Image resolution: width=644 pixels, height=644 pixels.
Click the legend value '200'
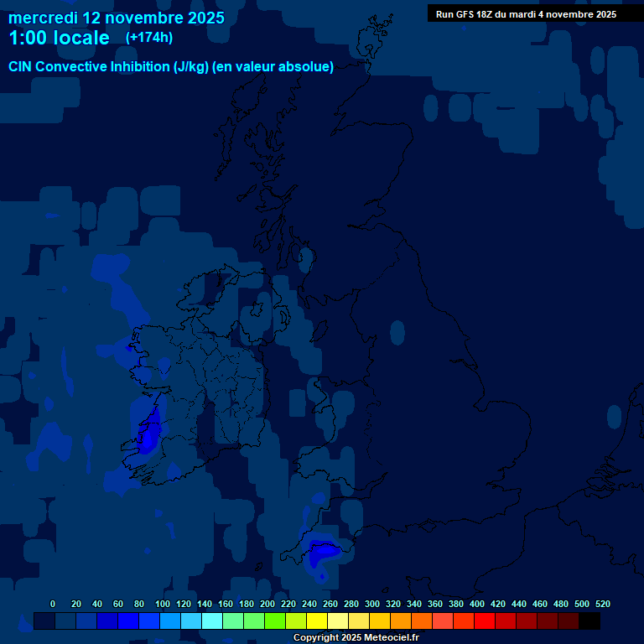click(x=267, y=604)
